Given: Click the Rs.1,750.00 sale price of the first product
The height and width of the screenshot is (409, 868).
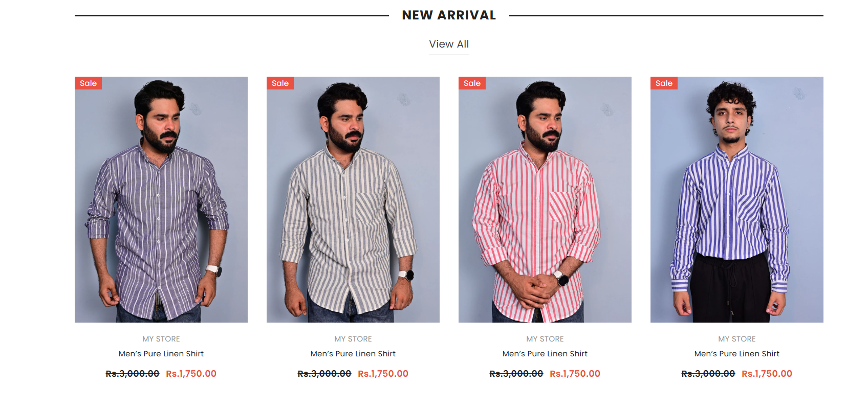Looking at the screenshot, I should tap(191, 374).
